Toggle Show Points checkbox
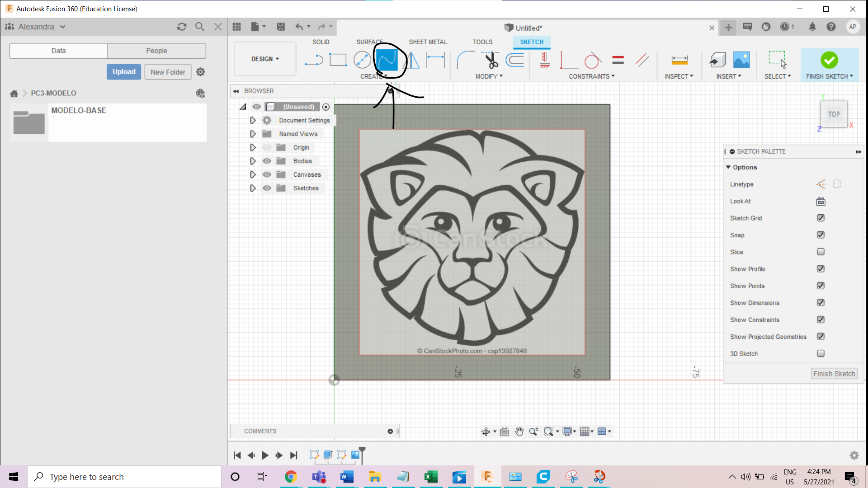868x488 pixels. (821, 286)
